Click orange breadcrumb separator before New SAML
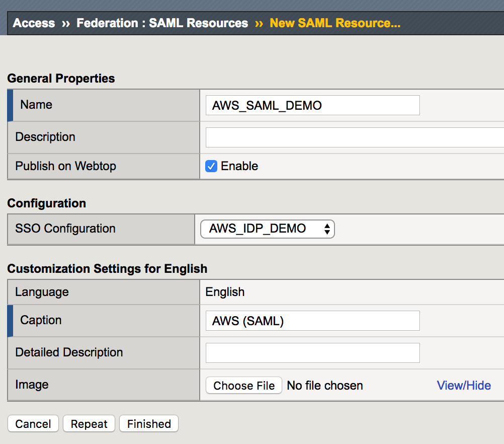This screenshot has width=504, height=444. pos(259,24)
